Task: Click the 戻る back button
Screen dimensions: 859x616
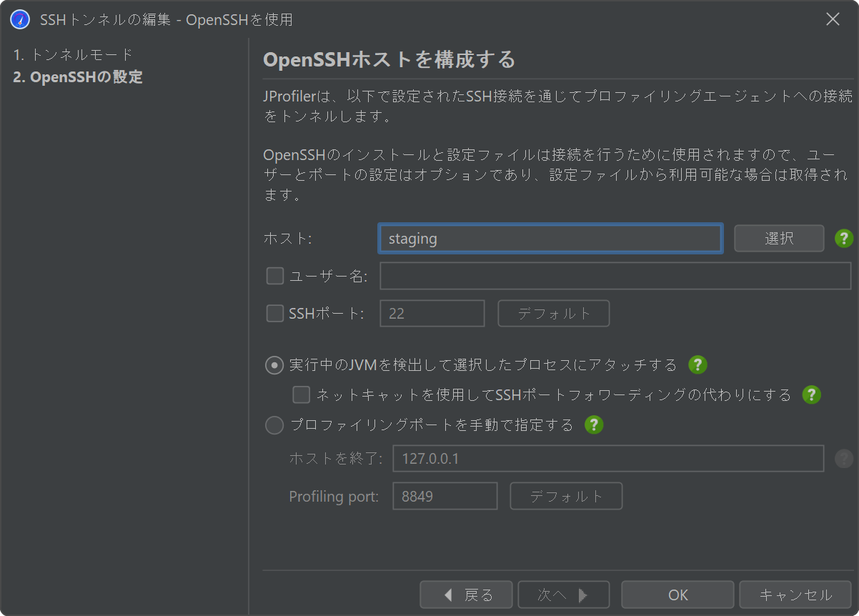Action: coord(466,595)
